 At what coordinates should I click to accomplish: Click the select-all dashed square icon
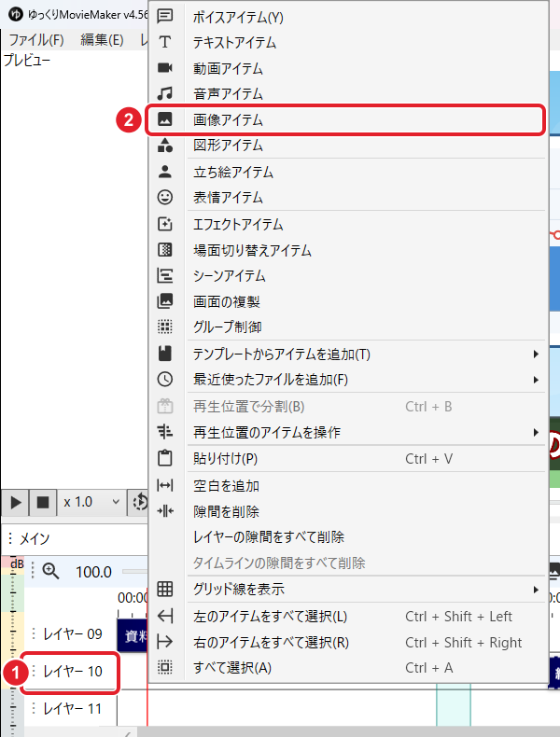tap(164, 667)
